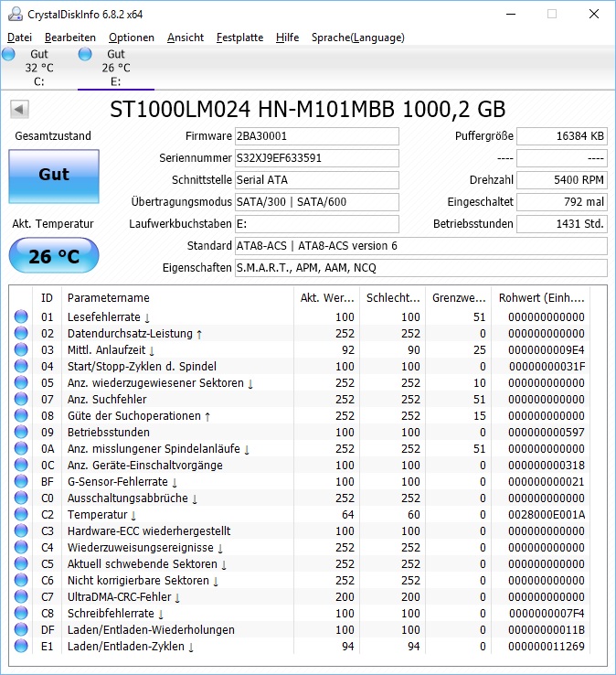
Task: Click the Übertragungsmodus field SATA/300 | SATA/600
Action: (x=316, y=202)
